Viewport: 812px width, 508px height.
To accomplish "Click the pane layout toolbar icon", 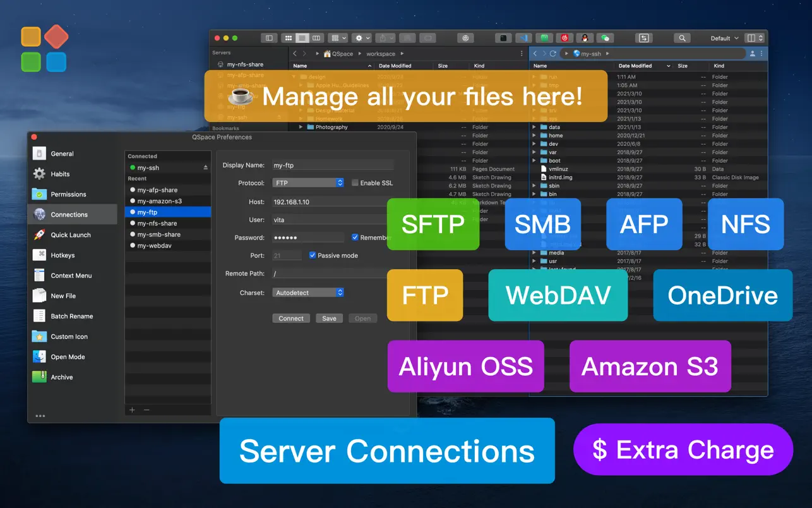I will point(754,38).
